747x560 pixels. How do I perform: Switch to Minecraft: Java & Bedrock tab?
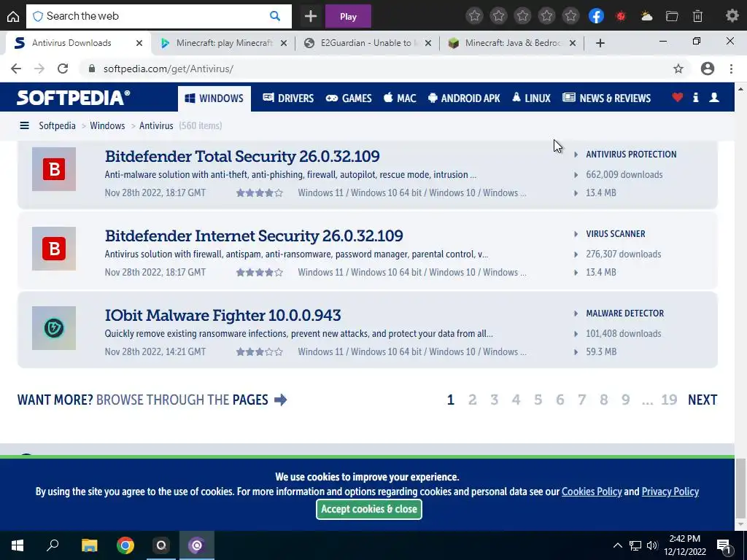click(x=512, y=43)
